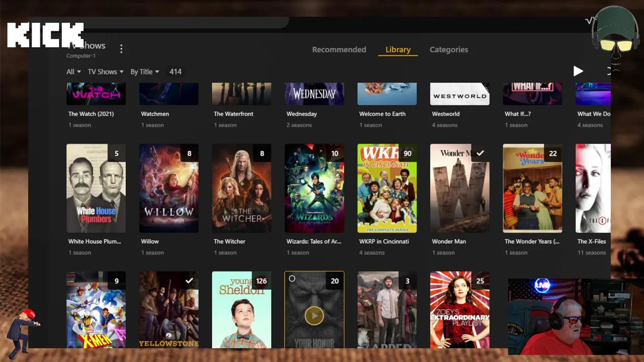This screenshot has height=362, width=644.
Task: Click '11 seasons' under The X-Files
Action: pyautogui.click(x=592, y=253)
